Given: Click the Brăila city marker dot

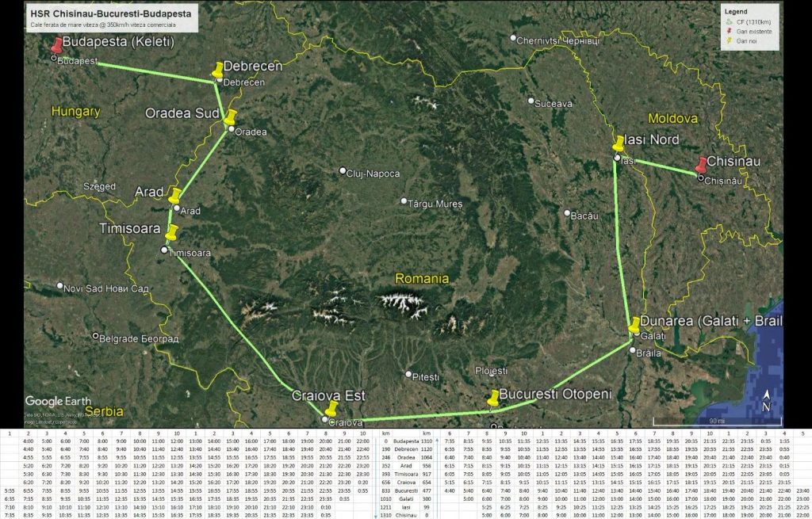Looking at the screenshot, I should tap(632, 350).
